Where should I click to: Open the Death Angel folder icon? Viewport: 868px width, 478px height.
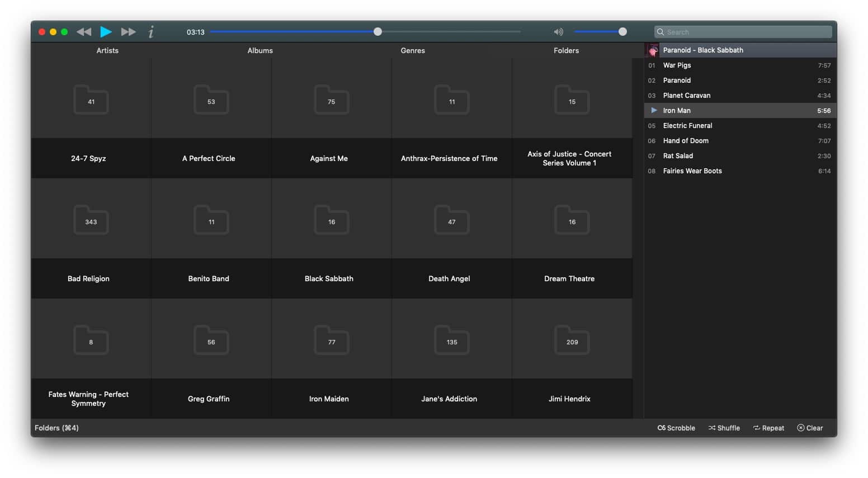coord(452,220)
